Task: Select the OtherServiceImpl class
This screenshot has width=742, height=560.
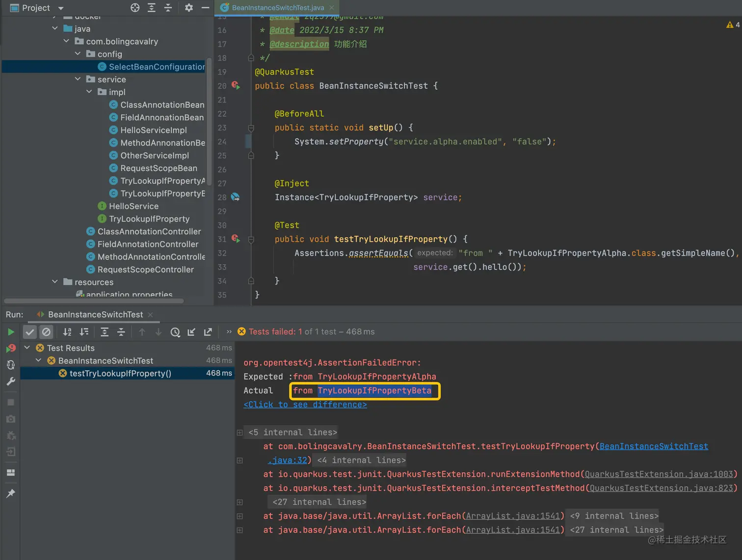Action: click(149, 155)
